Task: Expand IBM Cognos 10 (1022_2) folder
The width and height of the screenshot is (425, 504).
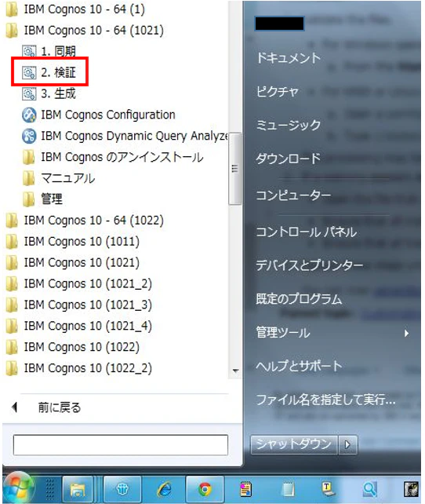Action: (x=79, y=368)
